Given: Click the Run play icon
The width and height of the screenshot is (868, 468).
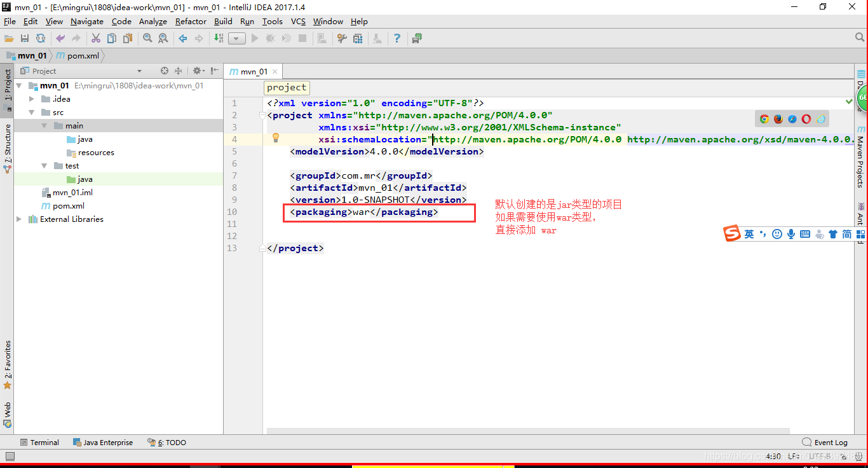Looking at the screenshot, I should pos(255,39).
